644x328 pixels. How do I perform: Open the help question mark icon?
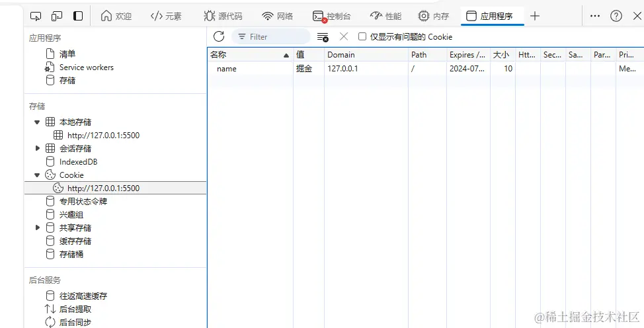(x=616, y=16)
